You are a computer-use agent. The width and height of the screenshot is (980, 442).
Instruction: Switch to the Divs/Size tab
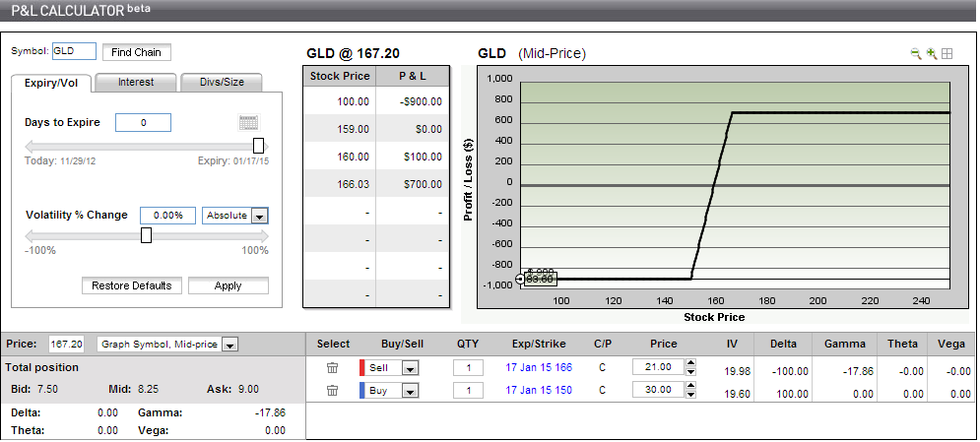(x=222, y=83)
